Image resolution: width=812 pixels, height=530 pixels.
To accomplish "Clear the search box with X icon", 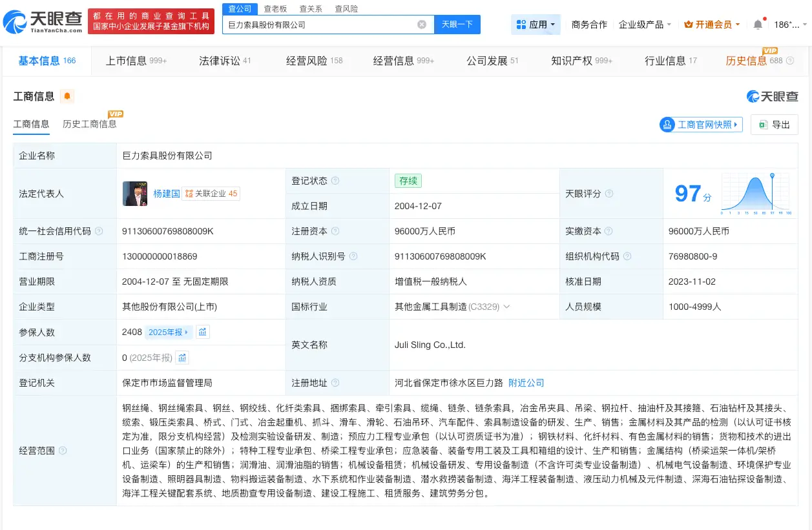I will pos(422,25).
